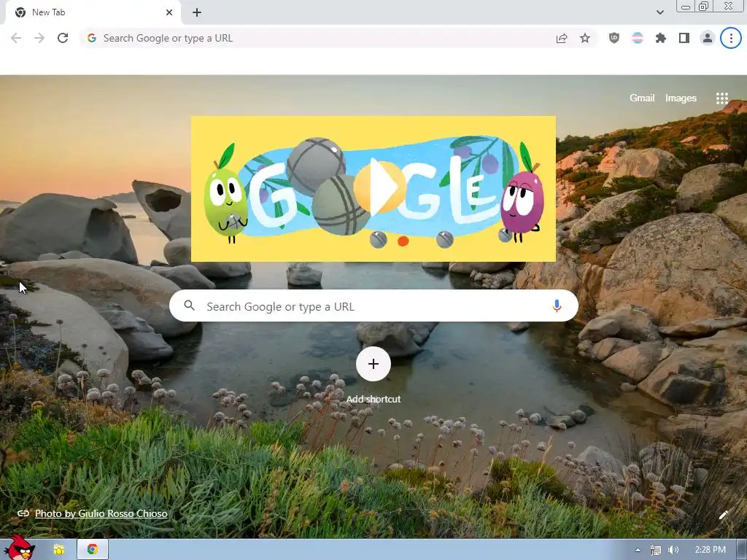This screenshot has width=747, height=560.
Task: Open the profile avatar menu
Action: point(708,38)
